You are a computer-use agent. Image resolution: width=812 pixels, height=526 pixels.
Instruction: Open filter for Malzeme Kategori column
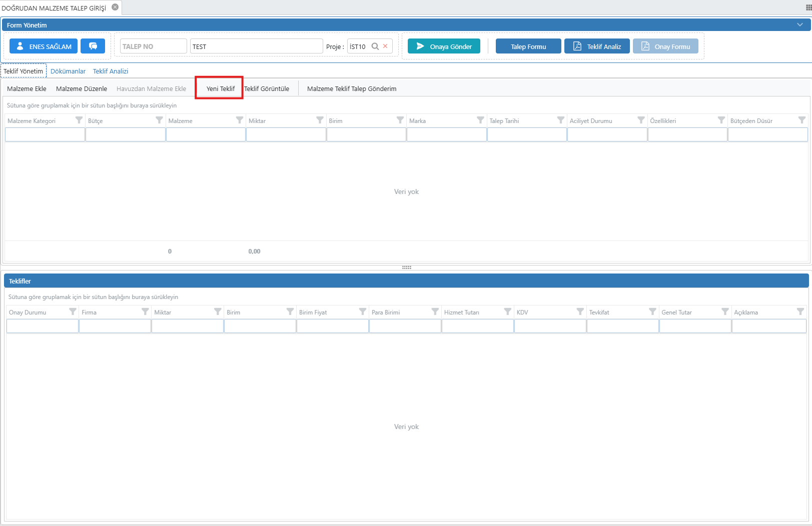click(x=79, y=120)
